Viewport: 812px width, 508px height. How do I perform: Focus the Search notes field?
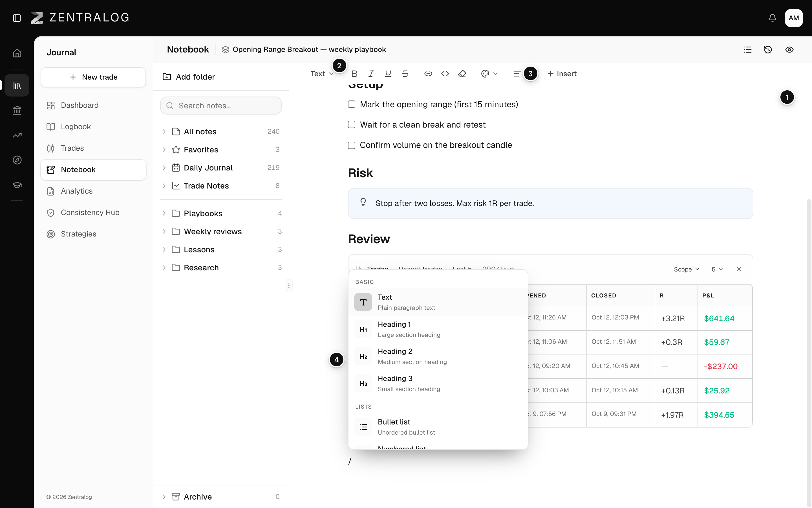(x=221, y=106)
